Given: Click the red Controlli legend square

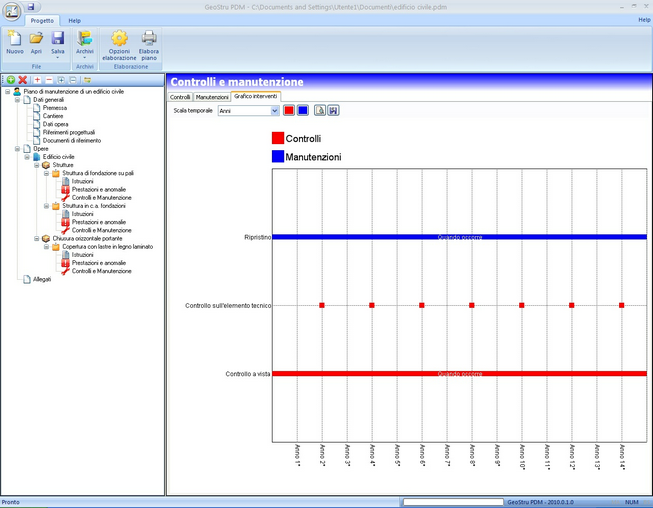Looking at the screenshot, I should tap(278, 138).
